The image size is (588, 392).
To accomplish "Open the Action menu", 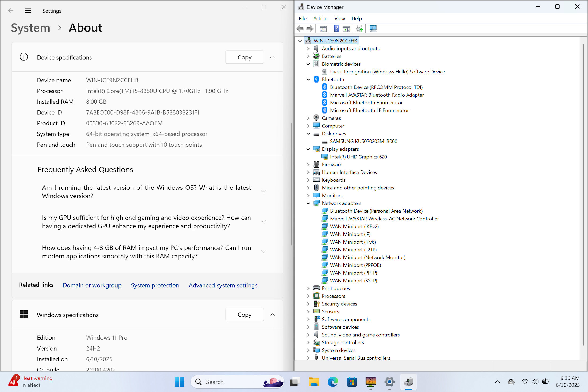I will [x=320, y=18].
